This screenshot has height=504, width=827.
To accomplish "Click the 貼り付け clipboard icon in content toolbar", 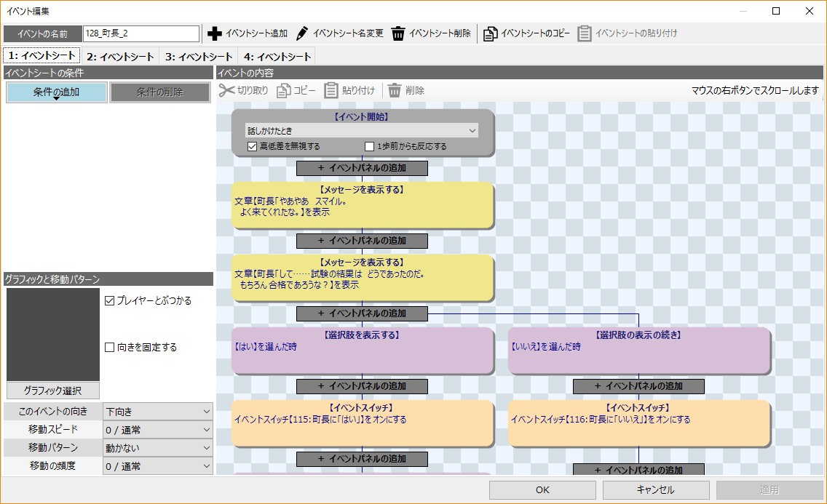I will coord(331,91).
